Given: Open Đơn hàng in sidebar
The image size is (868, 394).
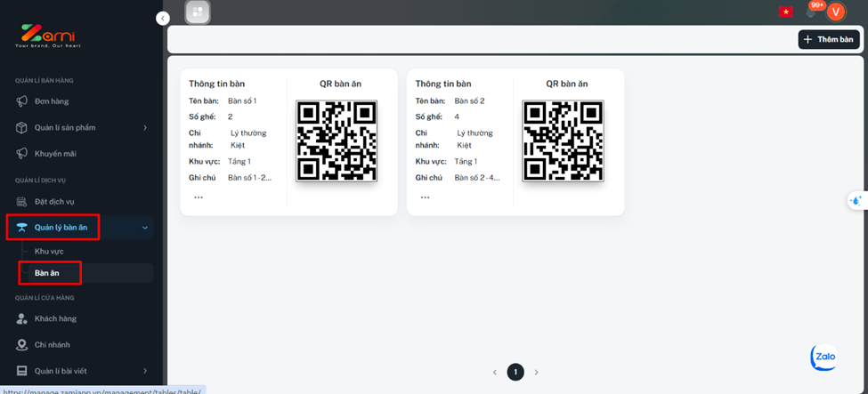Looking at the screenshot, I should (52, 101).
